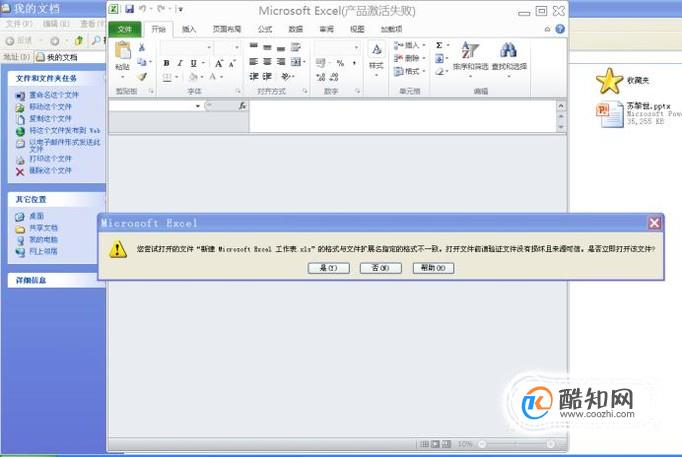682x457 pixels.
Task: Click the Cut scissors icon
Action: click(142, 47)
